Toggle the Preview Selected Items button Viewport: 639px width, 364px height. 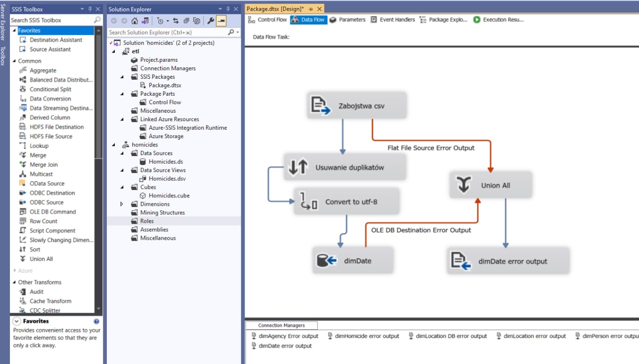[x=221, y=21]
